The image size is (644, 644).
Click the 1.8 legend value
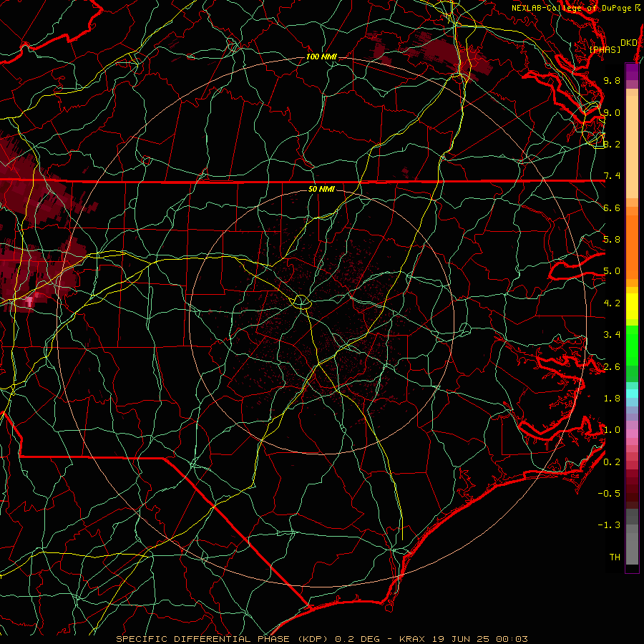(612, 399)
